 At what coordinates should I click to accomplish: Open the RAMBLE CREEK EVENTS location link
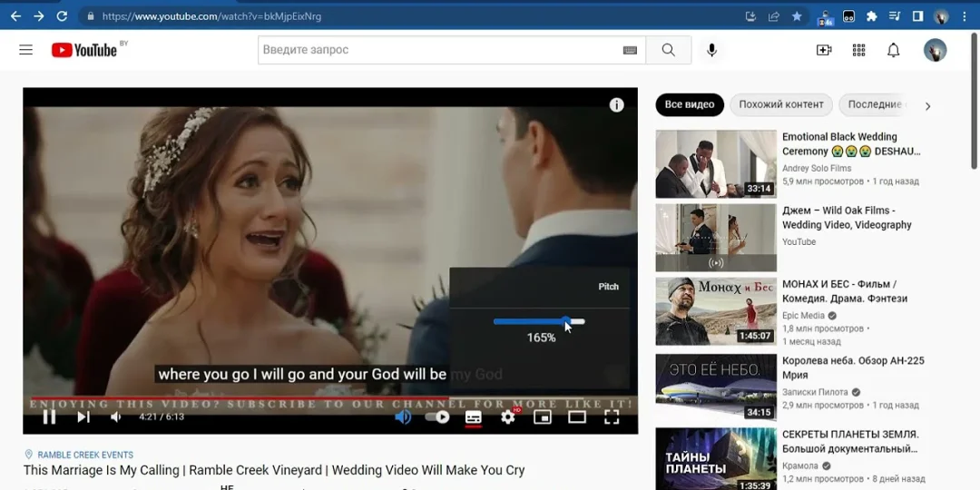[85, 455]
